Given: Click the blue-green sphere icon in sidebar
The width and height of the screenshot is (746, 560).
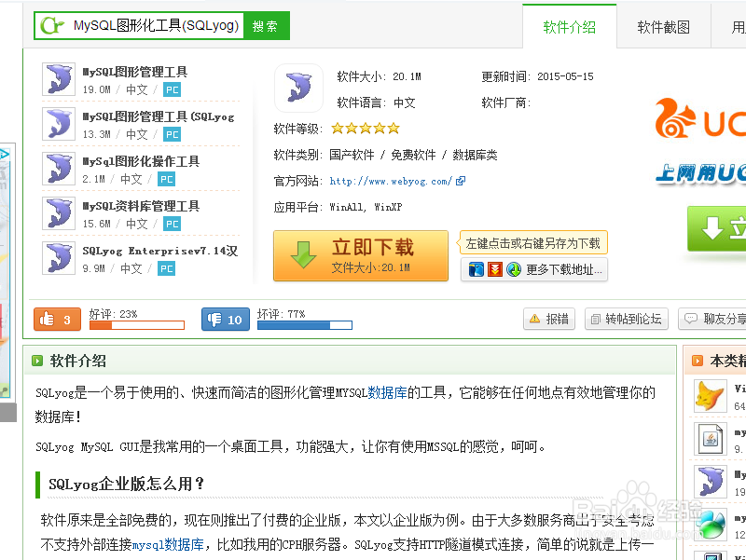Looking at the screenshot, I should coord(711,525).
